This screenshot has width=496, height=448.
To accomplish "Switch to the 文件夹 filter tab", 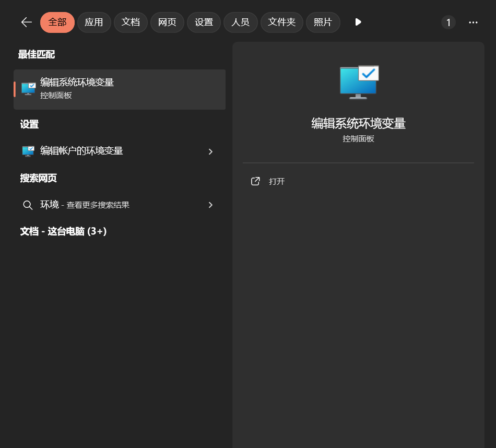I will point(282,22).
